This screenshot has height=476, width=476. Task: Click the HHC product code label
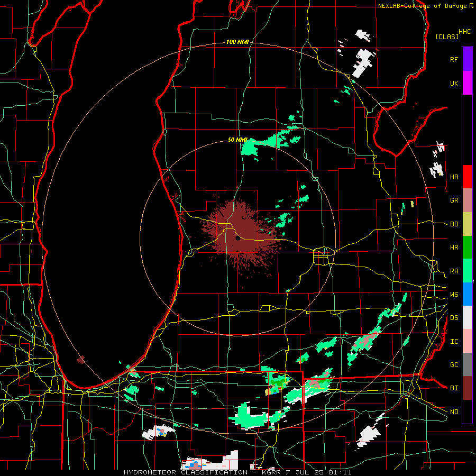pyautogui.click(x=465, y=31)
